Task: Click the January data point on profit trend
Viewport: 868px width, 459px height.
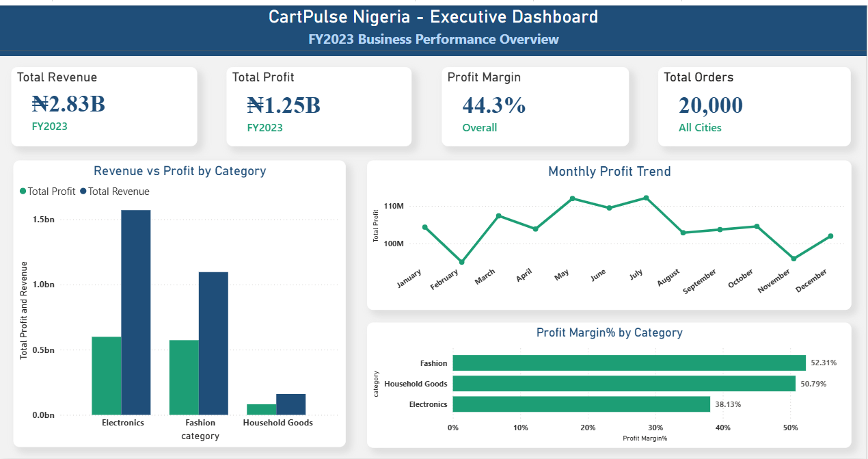Action: pyautogui.click(x=424, y=227)
